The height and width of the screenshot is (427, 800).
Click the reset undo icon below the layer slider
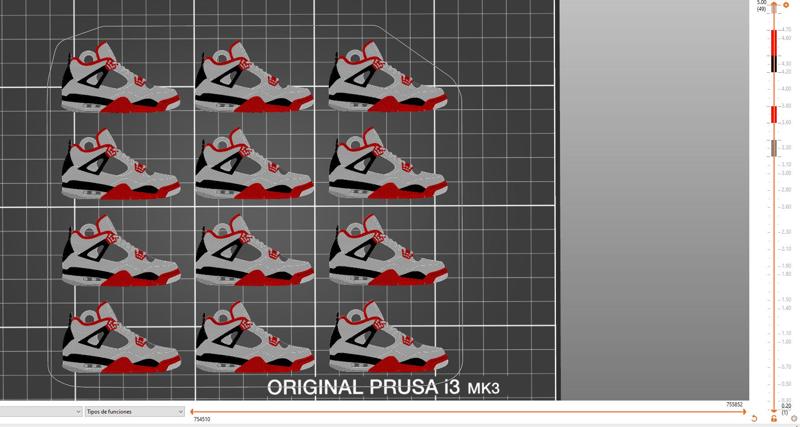pos(755,418)
